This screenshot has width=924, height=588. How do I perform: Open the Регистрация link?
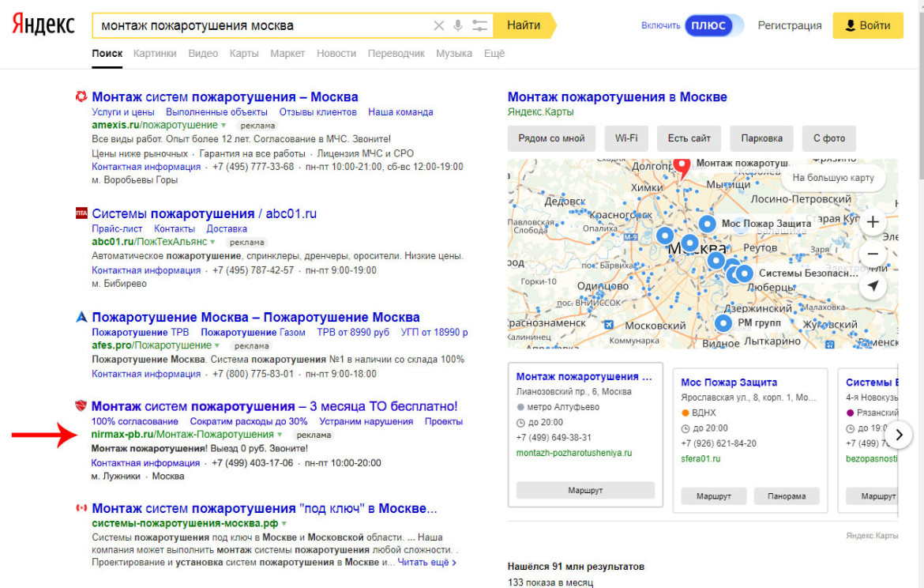click(x=789, y=25)
